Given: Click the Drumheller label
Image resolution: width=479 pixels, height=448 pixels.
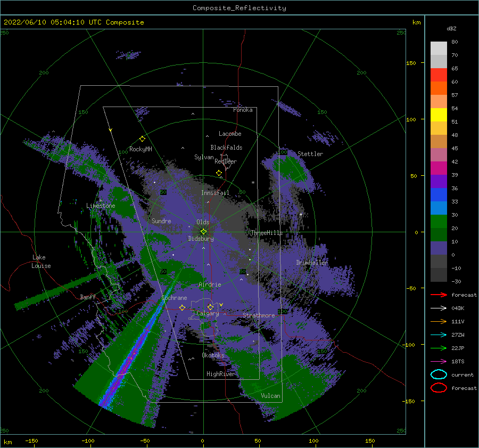Looking at the screenshot, I should pos(312,263).
